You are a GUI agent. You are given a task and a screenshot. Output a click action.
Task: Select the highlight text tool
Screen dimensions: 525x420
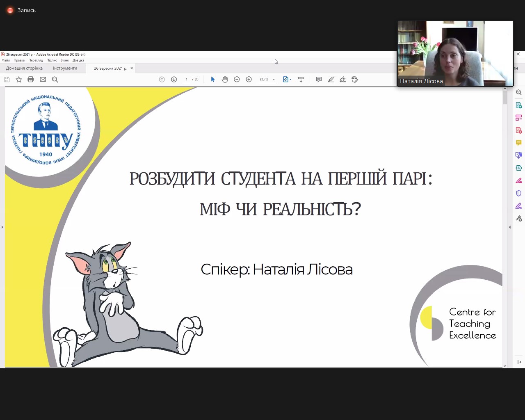[x=331, y=80]
